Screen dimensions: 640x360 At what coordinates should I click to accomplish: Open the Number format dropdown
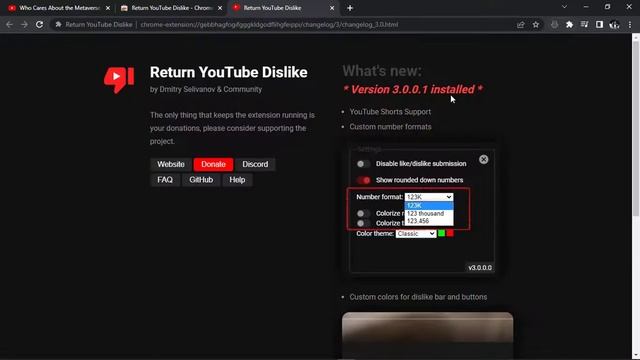429,197
